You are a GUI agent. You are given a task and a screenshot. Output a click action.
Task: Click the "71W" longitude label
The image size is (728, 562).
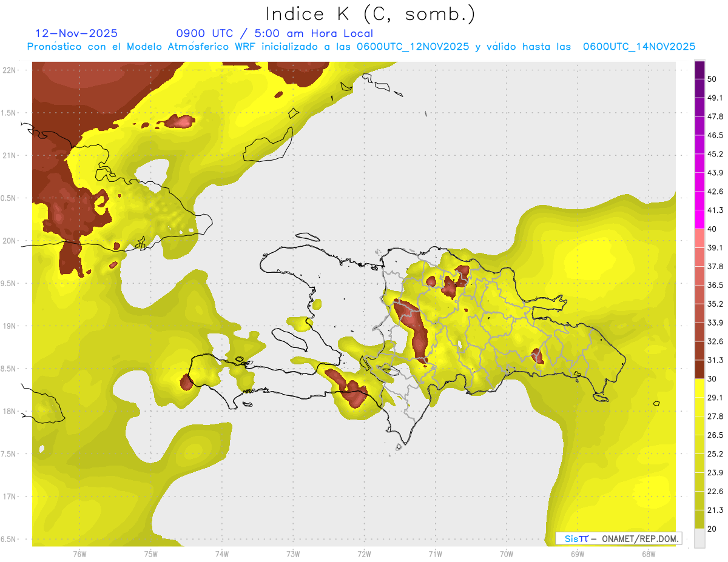[435, 554]
